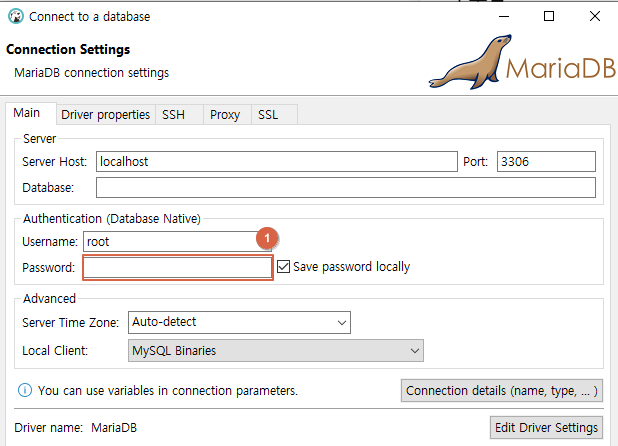618x446 pixels.
Task: Click the Password input field
Action: click(x=178, y=268)
